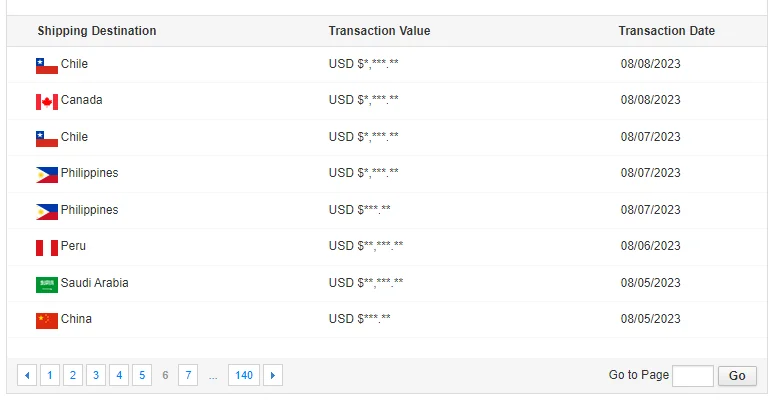Click the Saudi Arabia flag icon

(x=47, y=284)
